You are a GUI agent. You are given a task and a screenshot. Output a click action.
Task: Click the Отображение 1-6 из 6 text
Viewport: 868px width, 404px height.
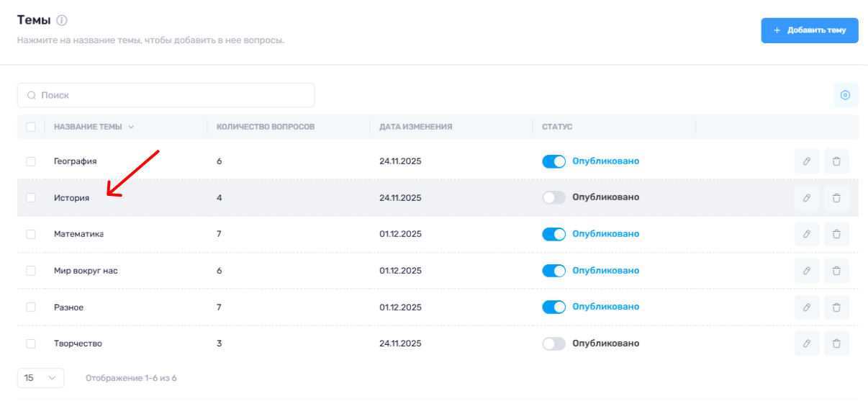[x=131, y=378]
